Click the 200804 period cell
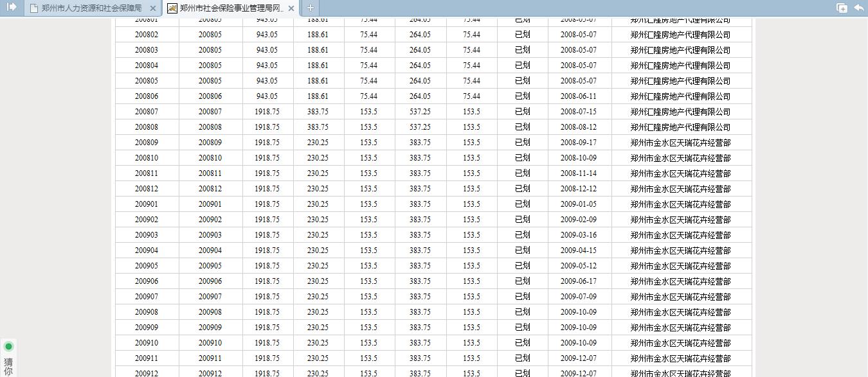 (147, 66)
